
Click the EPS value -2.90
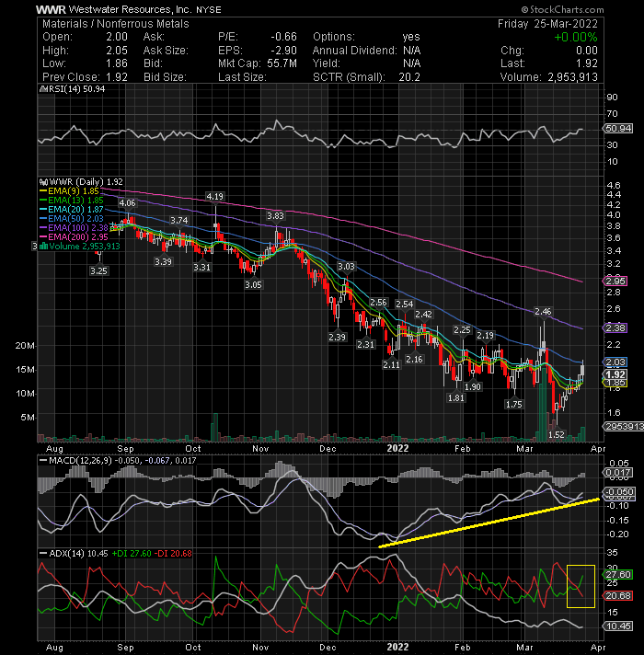coord(283,51)
